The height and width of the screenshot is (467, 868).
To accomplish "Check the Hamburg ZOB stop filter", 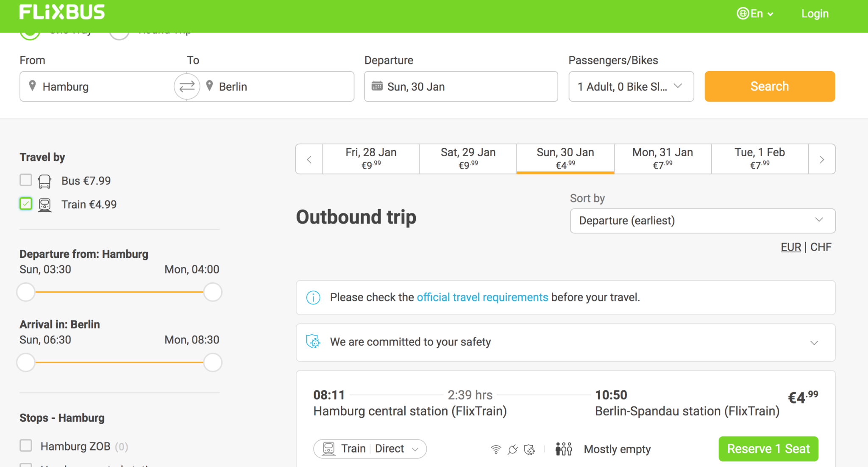I will tap(26, 445).
